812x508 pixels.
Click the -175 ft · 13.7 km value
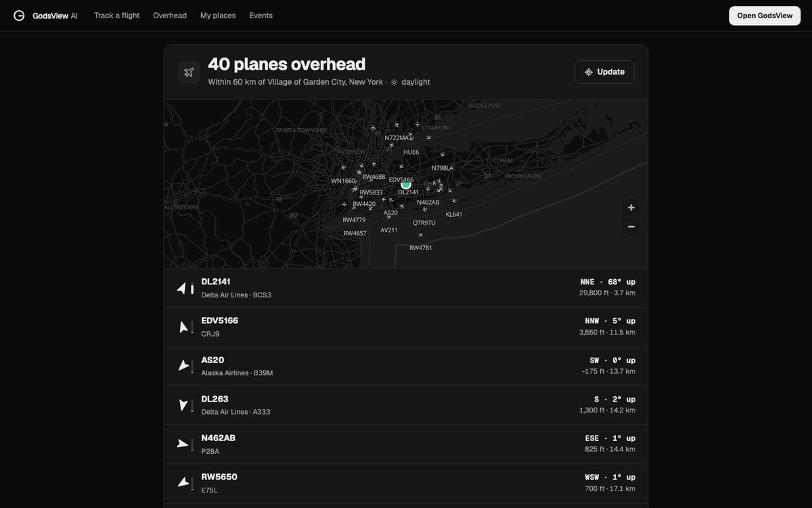pos(608,371)
